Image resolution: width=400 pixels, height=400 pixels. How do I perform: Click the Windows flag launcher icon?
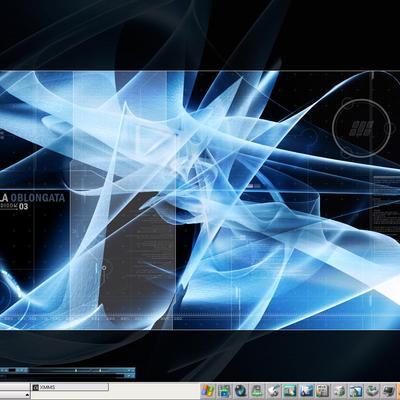[x=207, y=391]
